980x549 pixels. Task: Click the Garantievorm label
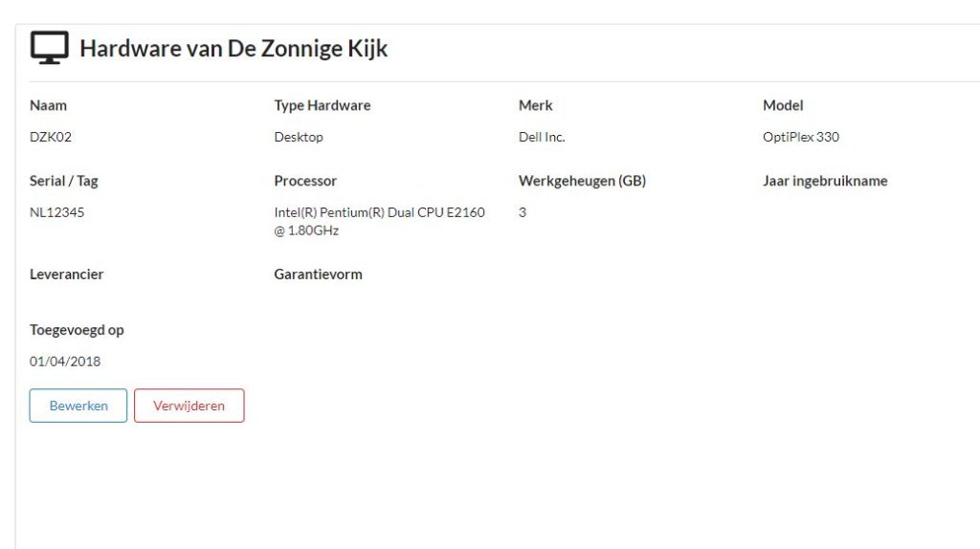coord(318,274)
